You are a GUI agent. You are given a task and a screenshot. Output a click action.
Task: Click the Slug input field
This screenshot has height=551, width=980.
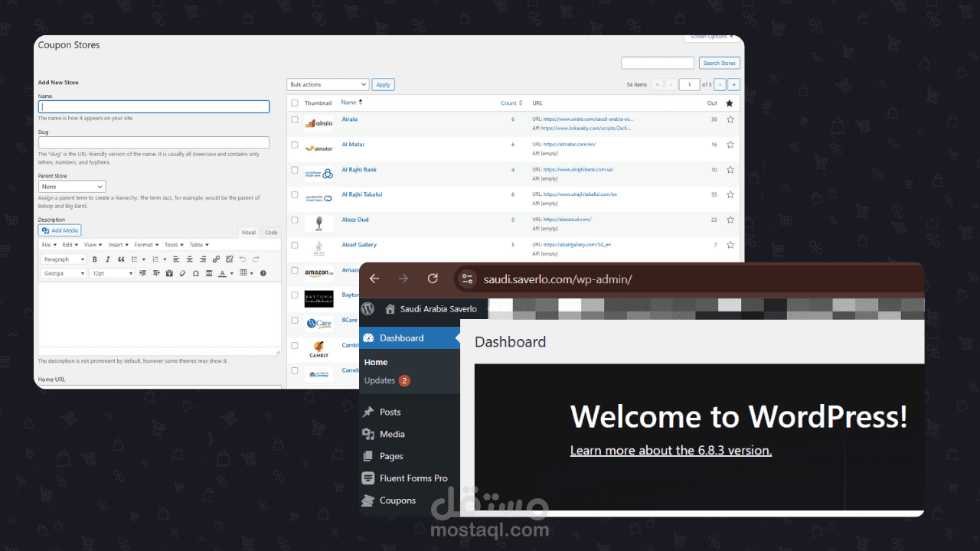pyautogui.click(x=154, y=142)
